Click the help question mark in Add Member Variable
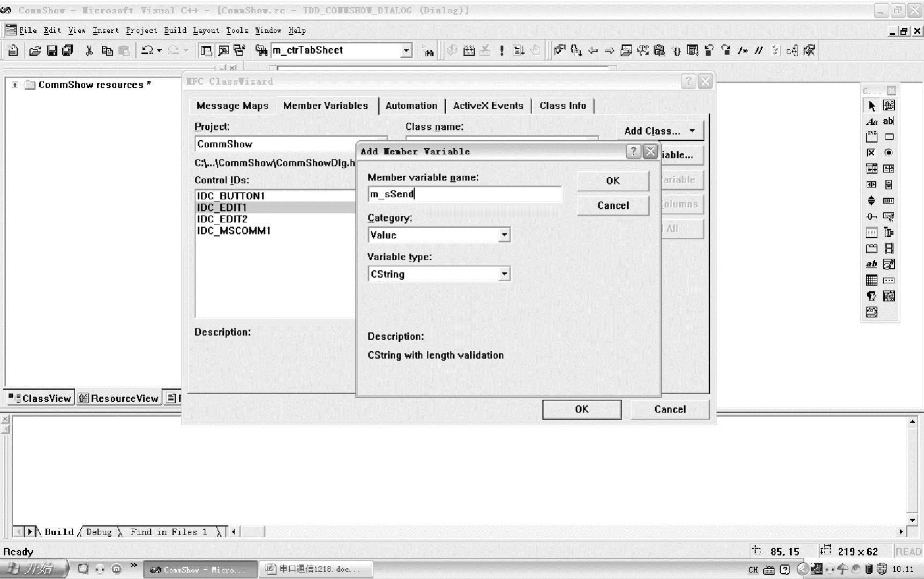 point(633,152)
